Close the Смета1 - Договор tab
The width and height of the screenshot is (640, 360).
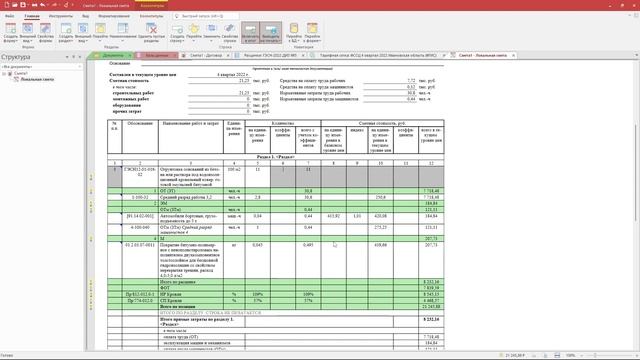coord(228,55)
